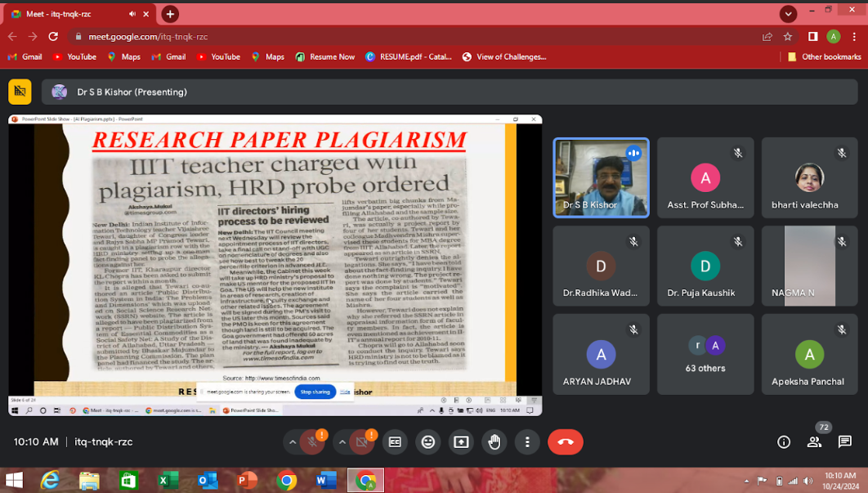
Task: Select bharti valechha participant tile
Action: 809,177
